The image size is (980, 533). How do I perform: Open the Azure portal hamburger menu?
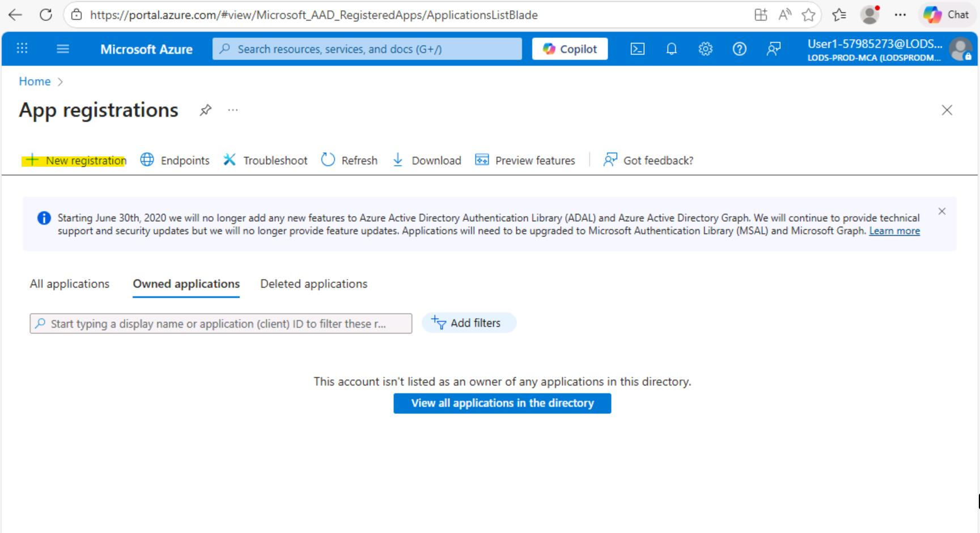pos(63,49)
